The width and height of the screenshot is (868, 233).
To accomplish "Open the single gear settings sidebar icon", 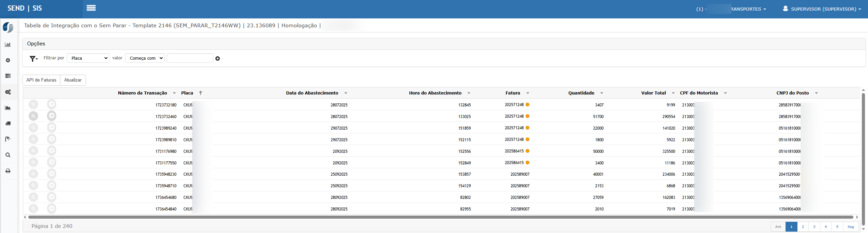I will pyautogui.click(x=8, y=60).
